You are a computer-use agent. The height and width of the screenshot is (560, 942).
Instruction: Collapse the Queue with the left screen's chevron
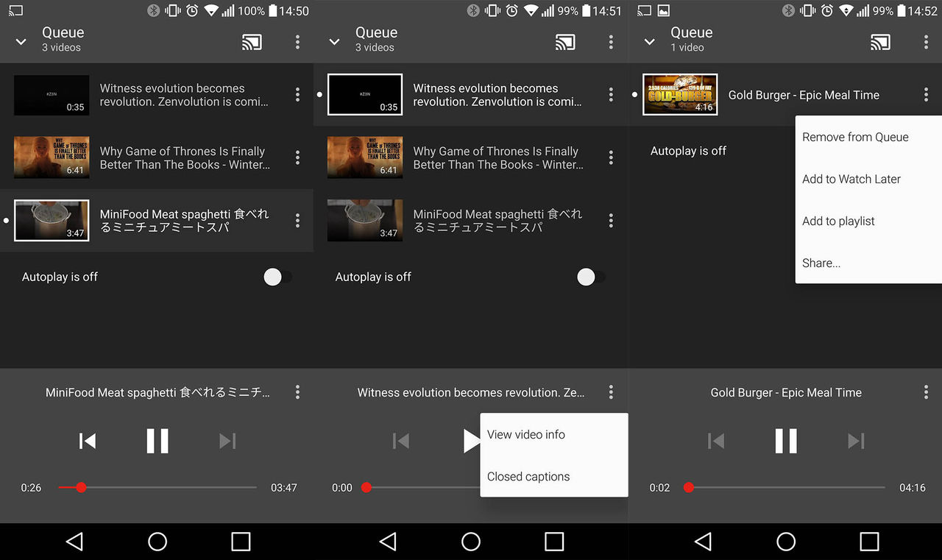tap(20, 42)
